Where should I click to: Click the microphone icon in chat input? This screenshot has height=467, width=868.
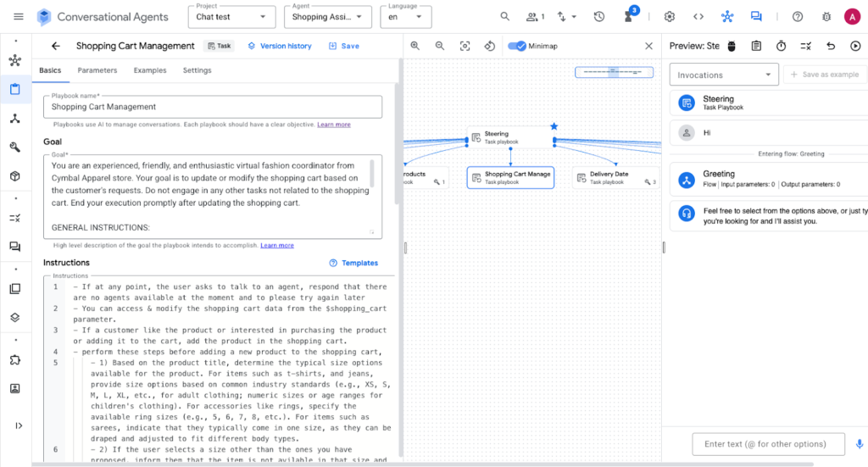859,444
